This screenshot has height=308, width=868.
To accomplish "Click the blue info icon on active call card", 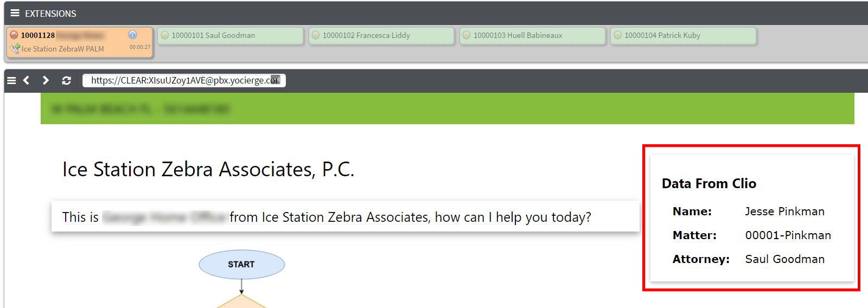I will coord(132,35).
